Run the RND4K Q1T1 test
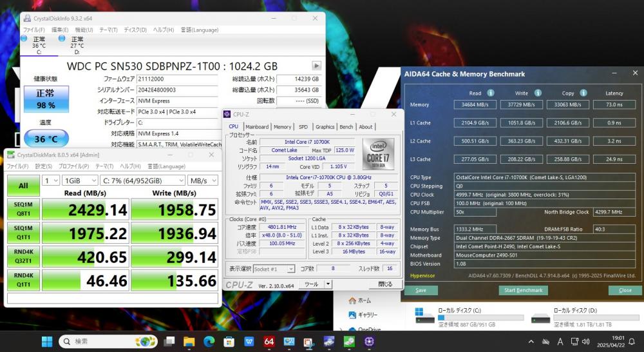Screen dimensions: 644x352 tap(23, 280)
